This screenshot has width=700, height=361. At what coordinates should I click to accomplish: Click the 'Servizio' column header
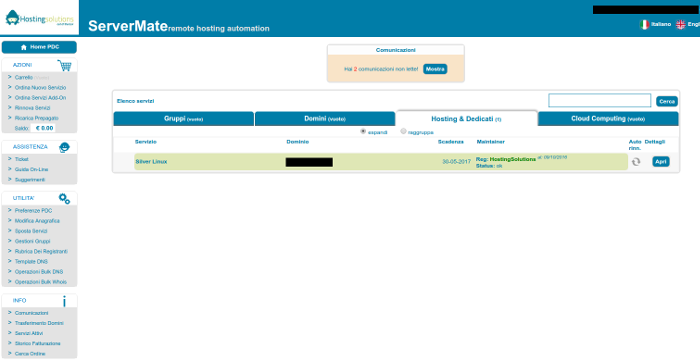(146, 142)
